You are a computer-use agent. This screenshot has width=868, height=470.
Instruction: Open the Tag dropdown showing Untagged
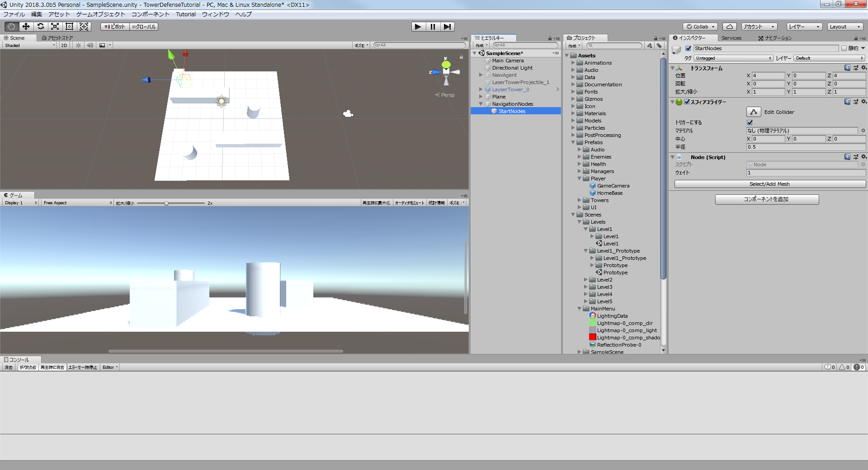point(734,58)
